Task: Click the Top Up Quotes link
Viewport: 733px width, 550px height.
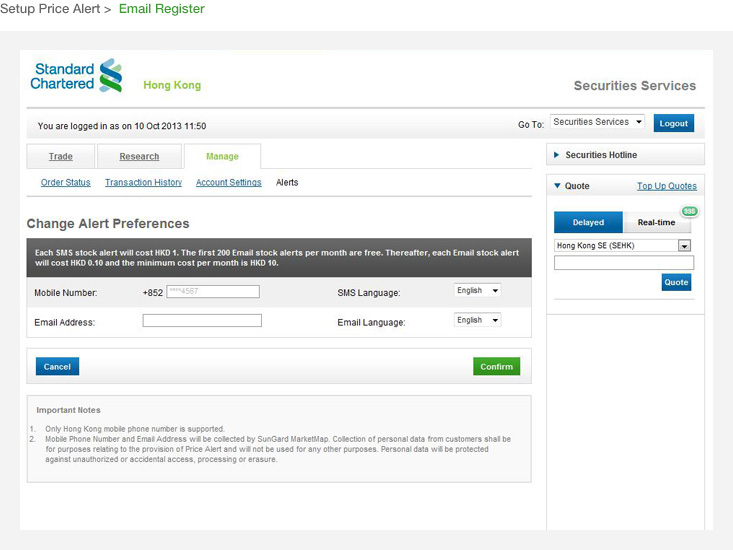Action: [x=667, y=186]
